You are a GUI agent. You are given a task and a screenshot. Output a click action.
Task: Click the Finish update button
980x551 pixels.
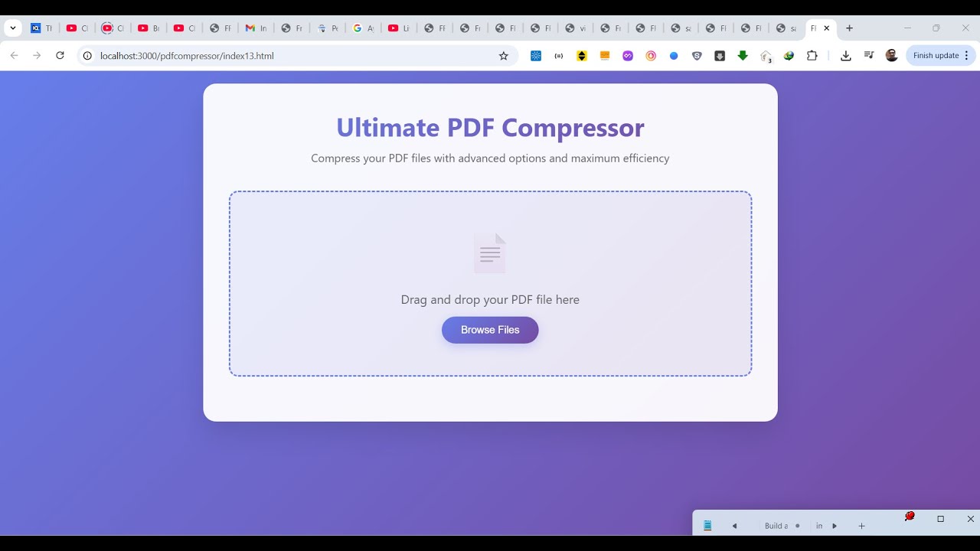coord(936,56)
